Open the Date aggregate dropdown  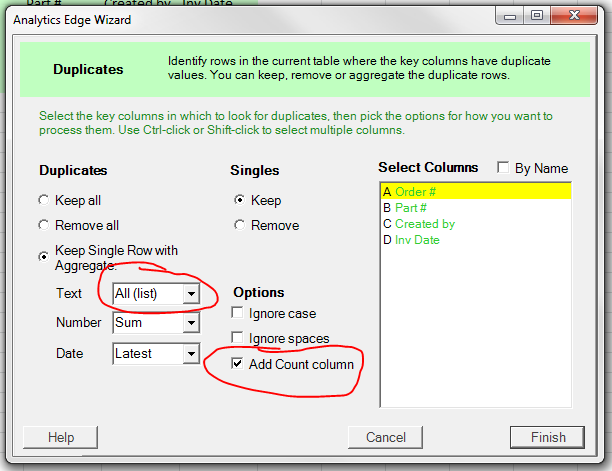click(191, 353)
